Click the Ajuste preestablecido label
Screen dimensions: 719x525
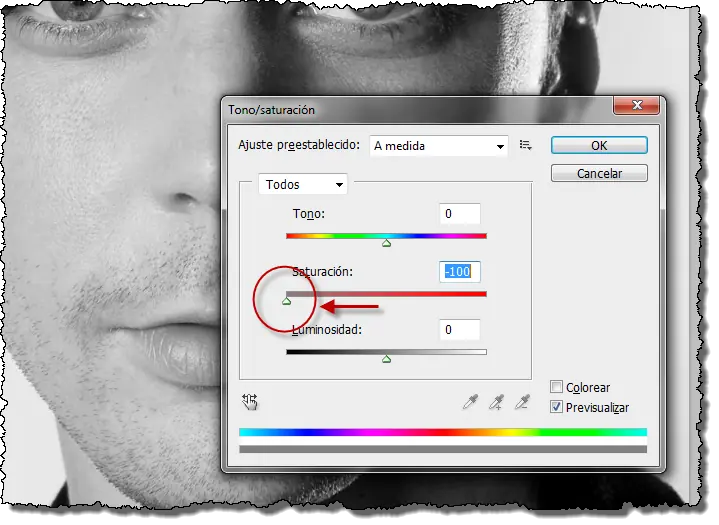pyautogui.click(x=299, y=145)
